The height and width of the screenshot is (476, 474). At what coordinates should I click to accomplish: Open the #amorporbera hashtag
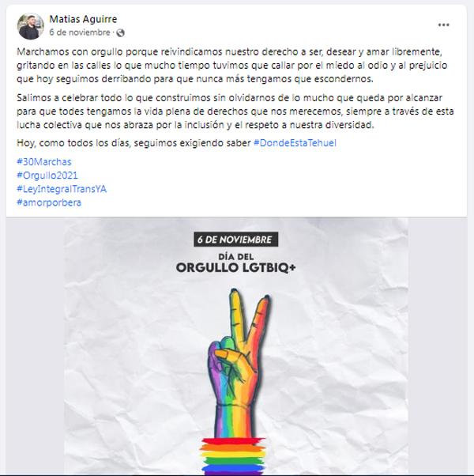click(x=49, y=202)
